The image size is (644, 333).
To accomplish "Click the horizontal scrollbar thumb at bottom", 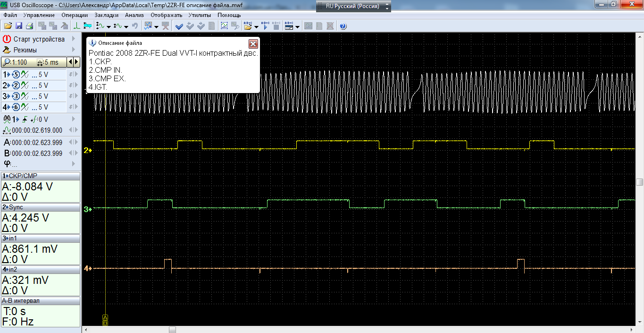I will pos(172,329).
